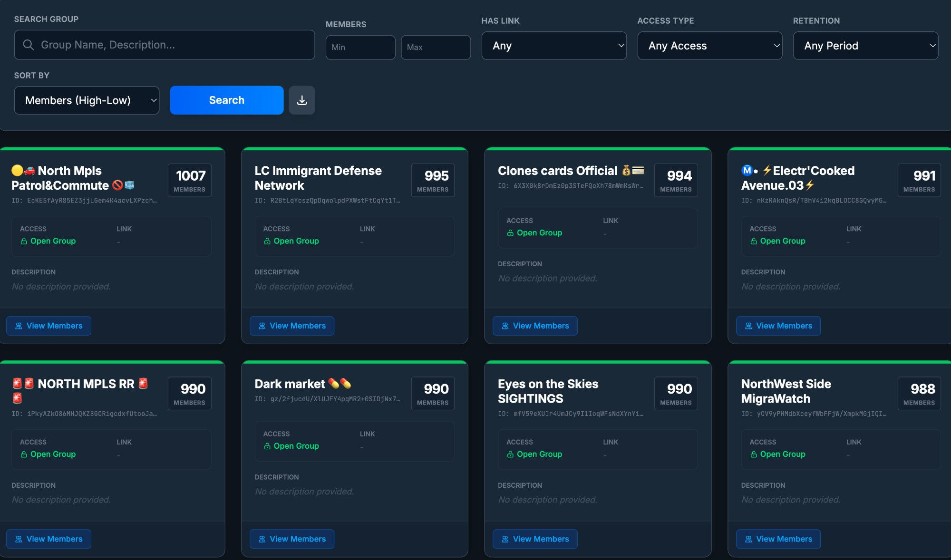Screen dimensions: 951x560
Task: View Members of Eyes on the Skies SIGHTINGS
Action: tap(535, 539)
